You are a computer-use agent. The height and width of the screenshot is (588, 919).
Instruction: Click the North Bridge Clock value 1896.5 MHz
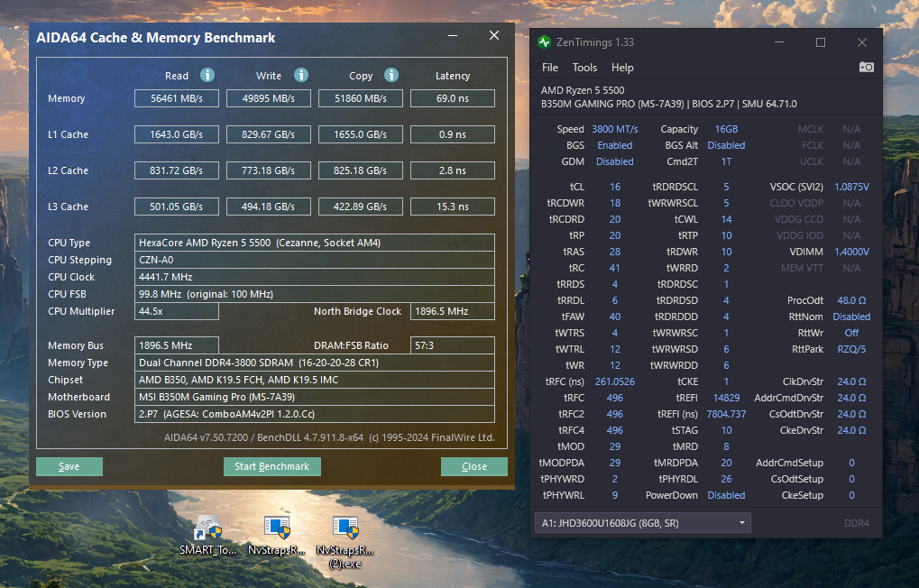click(x=453, y=311)
